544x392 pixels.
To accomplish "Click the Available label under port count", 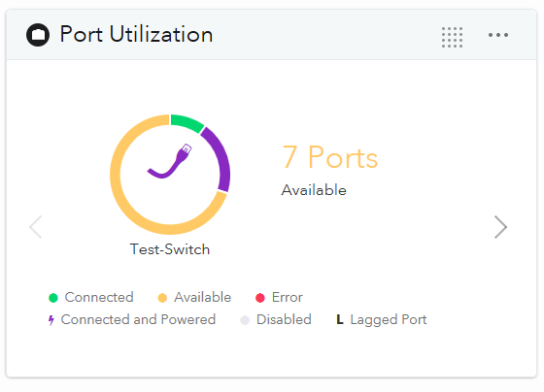I will tap(314, 190).
